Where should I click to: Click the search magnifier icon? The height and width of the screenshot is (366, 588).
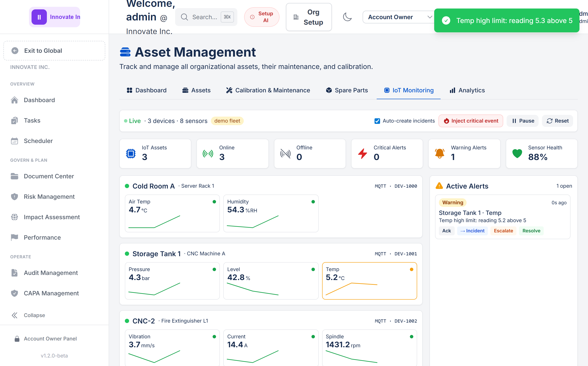click(x=184, y=17)
